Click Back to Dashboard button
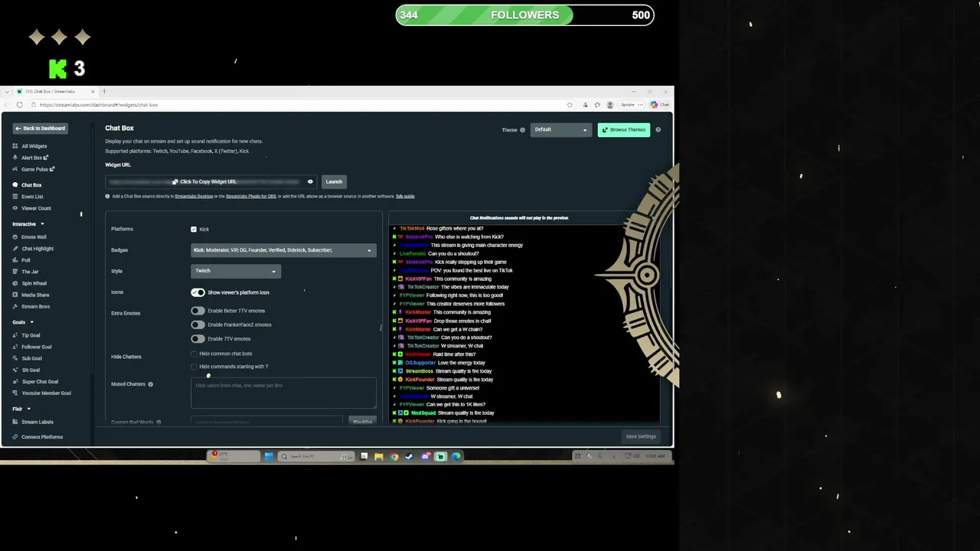 [x=40, y=129]
